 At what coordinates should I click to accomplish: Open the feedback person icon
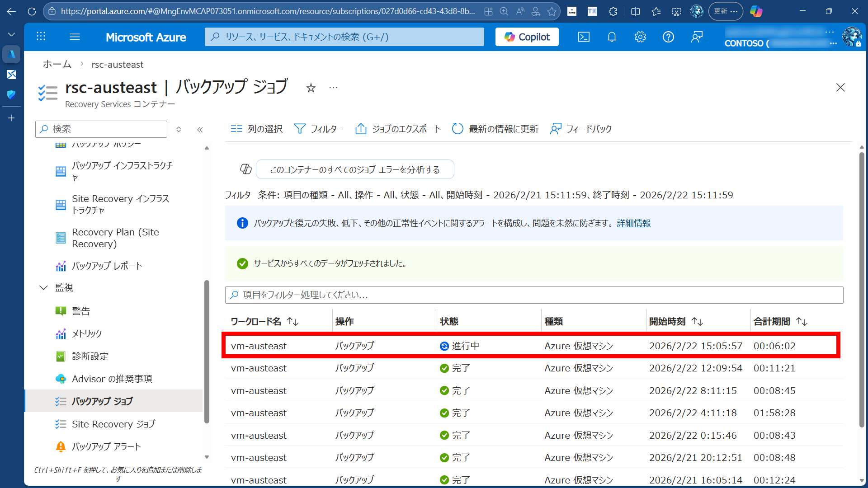click(697, 37)
